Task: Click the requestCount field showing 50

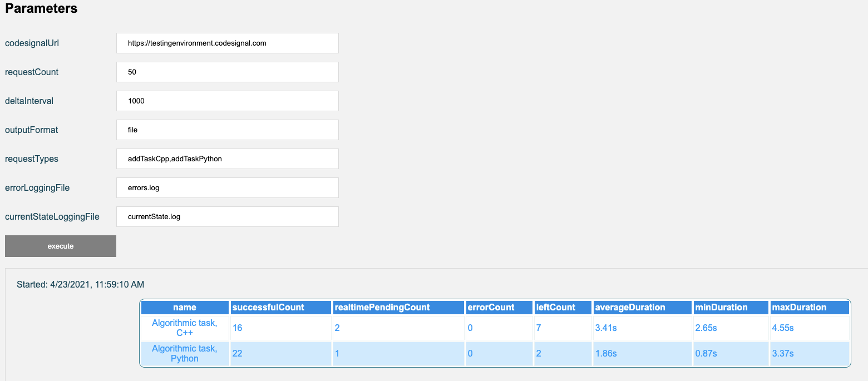Action: [x=228, y=72]
